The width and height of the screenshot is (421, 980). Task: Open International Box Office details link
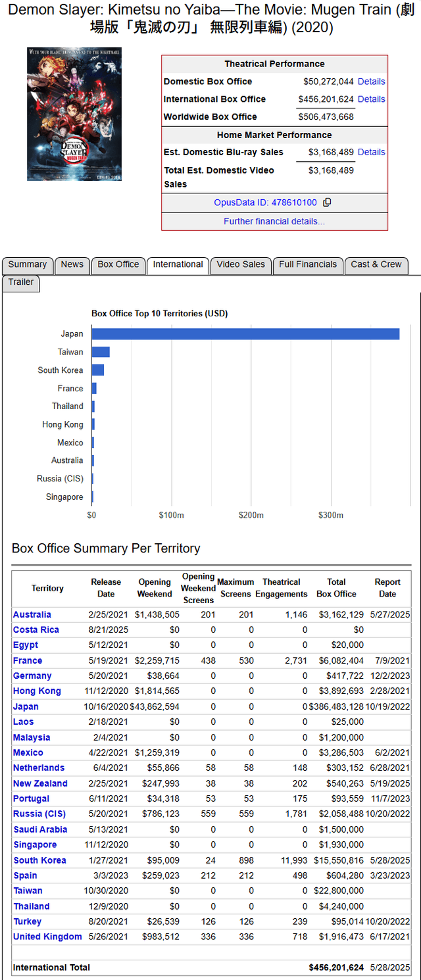tap(371, 99)
